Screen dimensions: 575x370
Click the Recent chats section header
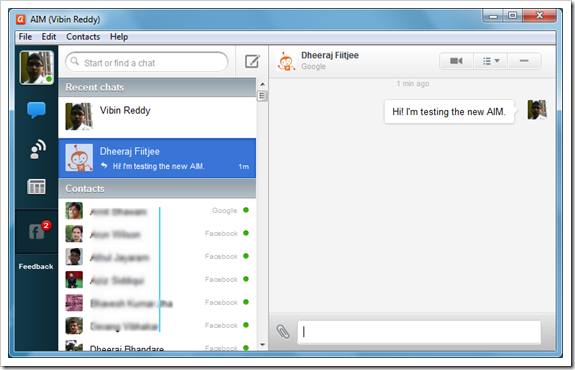pyautogui.click(x=157, y=87)
